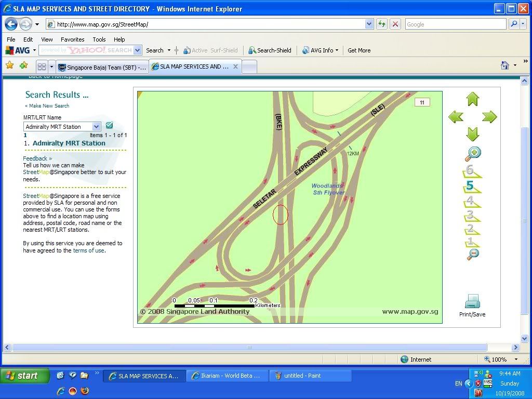Open MRT/LRT Name station dropdown

click(x=96, y=127)
